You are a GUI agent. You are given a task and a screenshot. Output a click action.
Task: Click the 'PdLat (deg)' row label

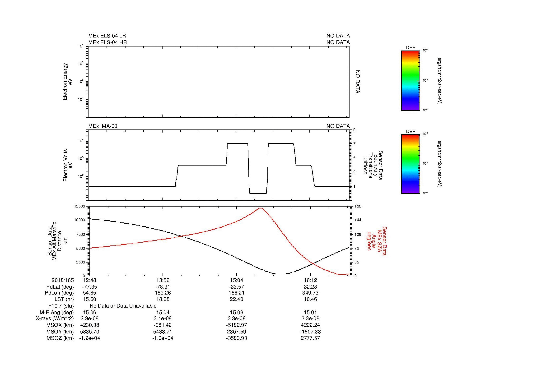tap(60, 287)
